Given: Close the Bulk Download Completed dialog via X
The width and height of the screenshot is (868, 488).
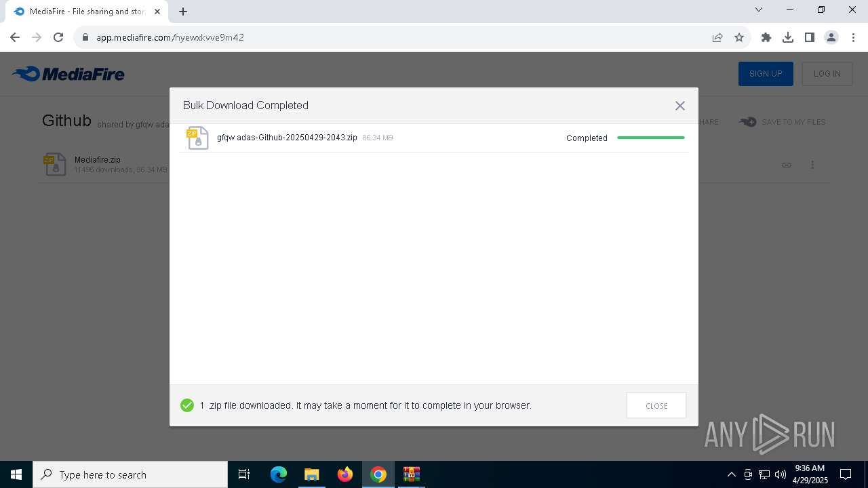Looking at the screenshot, I should [x=679, y=106].
